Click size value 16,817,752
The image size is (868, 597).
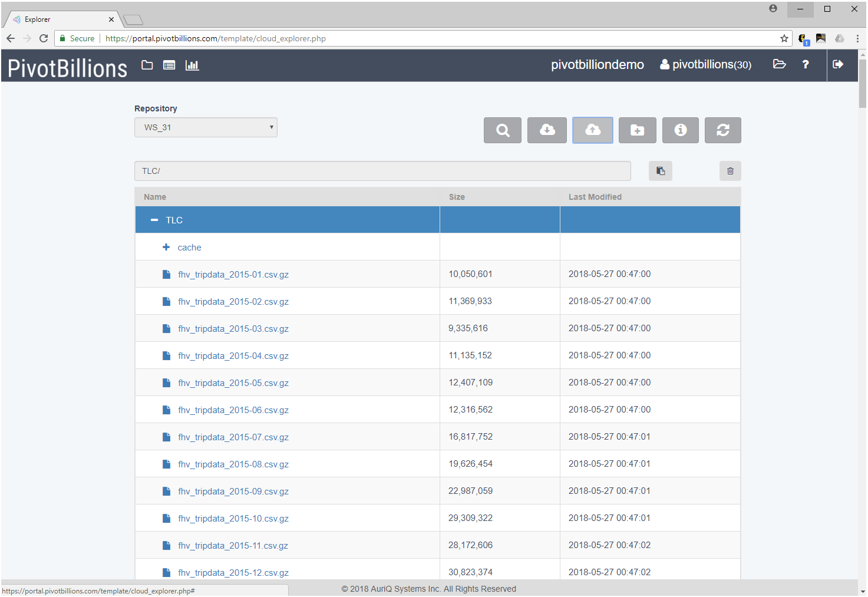470,437
